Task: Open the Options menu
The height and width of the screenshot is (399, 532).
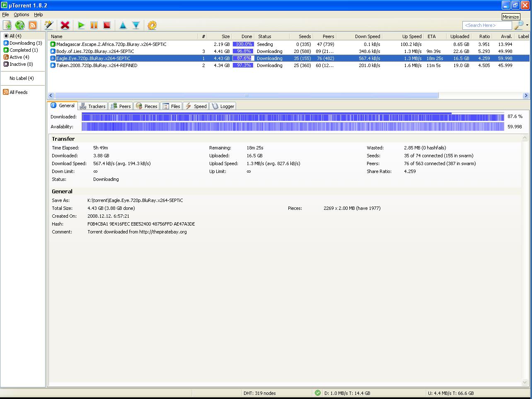Action: coord(22,14)
